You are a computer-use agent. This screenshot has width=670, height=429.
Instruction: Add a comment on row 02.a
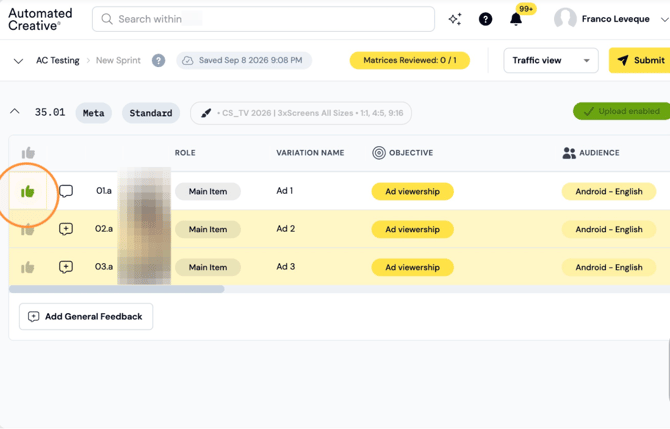click(x=66, y=229)
